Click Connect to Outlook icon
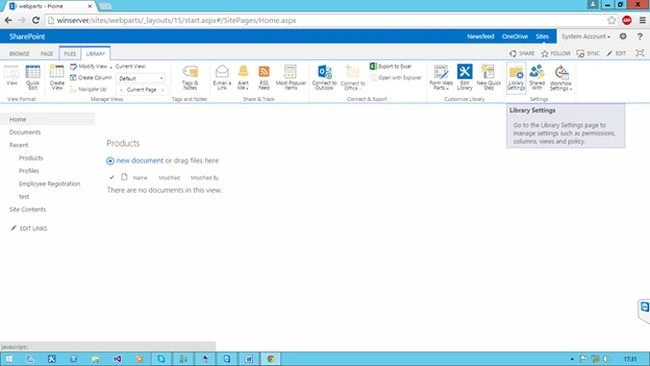This screenshot has width=650, height=366. click(x=324, y=78)
